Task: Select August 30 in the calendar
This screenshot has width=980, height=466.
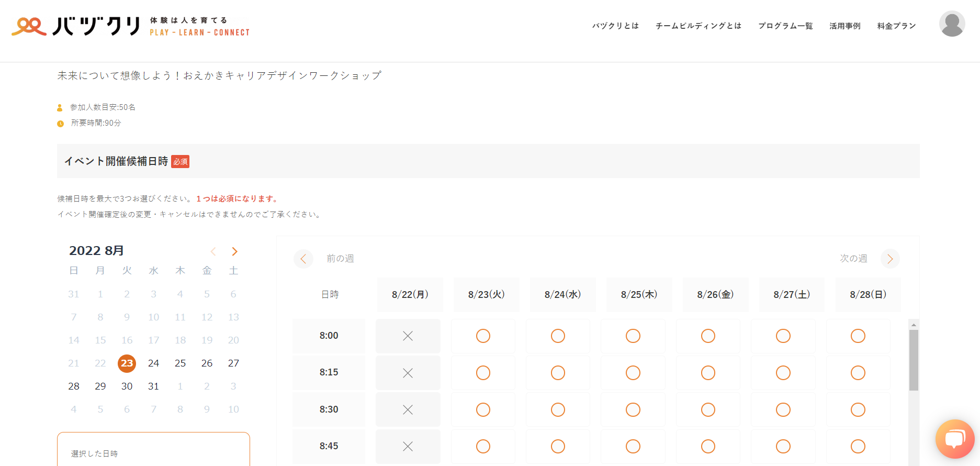Action: [x=127, y=386]
